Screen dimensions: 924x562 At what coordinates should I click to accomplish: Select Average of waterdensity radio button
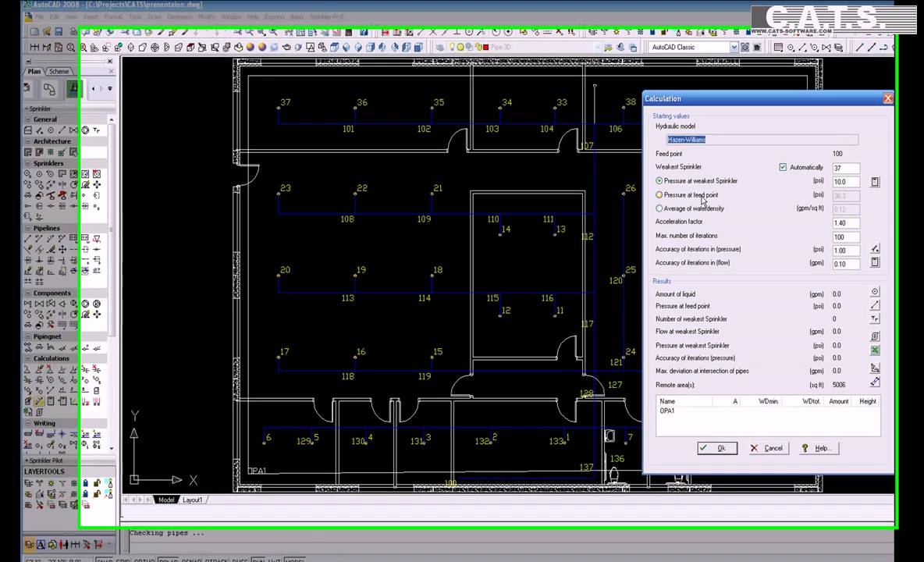[x=659, y=208]
